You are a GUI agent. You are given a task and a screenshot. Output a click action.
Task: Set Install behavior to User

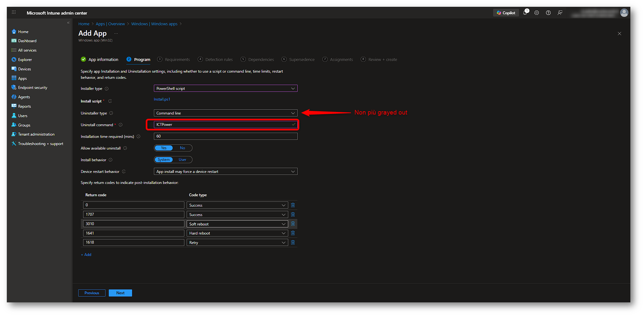(182, 160)
